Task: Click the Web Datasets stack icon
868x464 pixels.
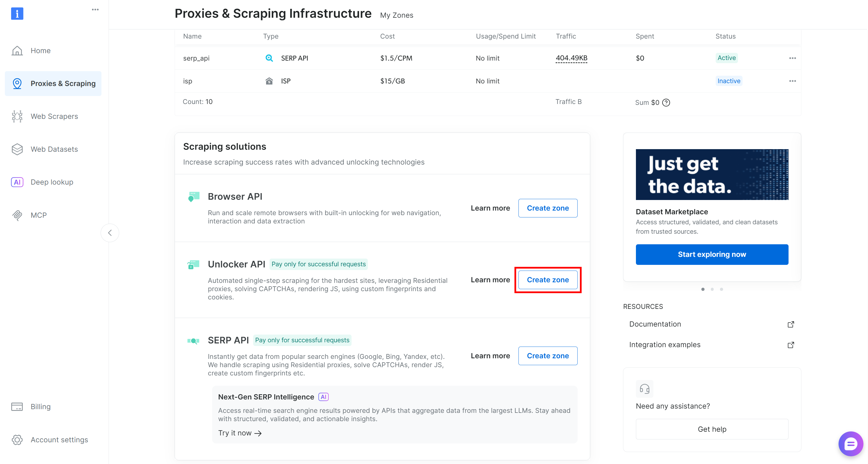Action: pyautogui.click(x=17, y=149)
